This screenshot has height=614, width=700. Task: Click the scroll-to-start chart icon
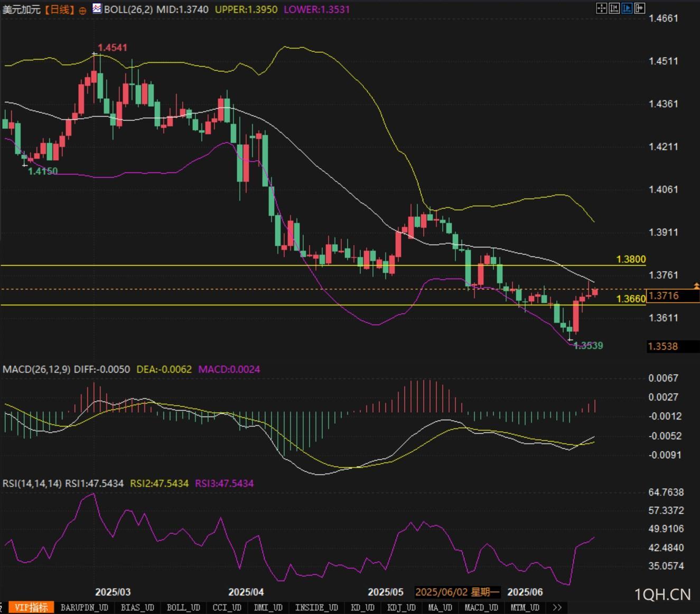pyautogui.click(x=614, y=8)
